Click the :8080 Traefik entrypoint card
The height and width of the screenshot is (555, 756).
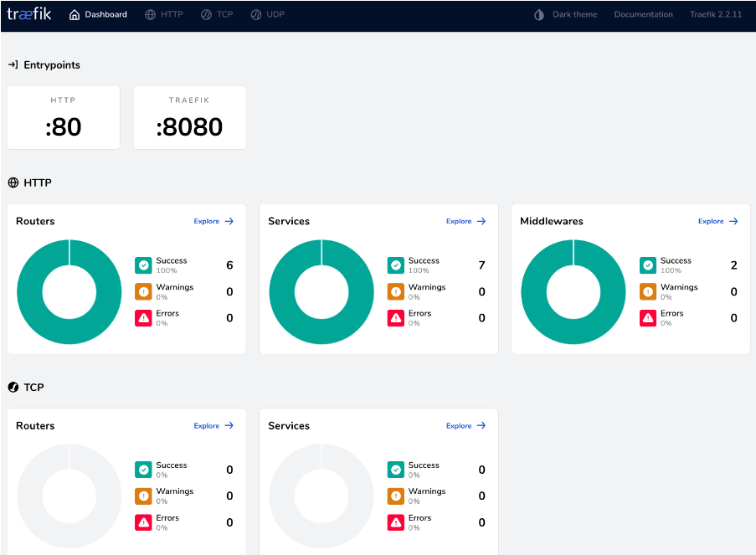(189, 117)
